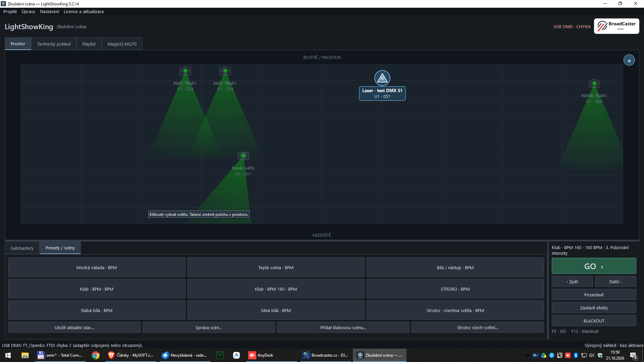Open the Nastavení menu
The width and height of the screenshot is (644, 362).
(49, 11)
